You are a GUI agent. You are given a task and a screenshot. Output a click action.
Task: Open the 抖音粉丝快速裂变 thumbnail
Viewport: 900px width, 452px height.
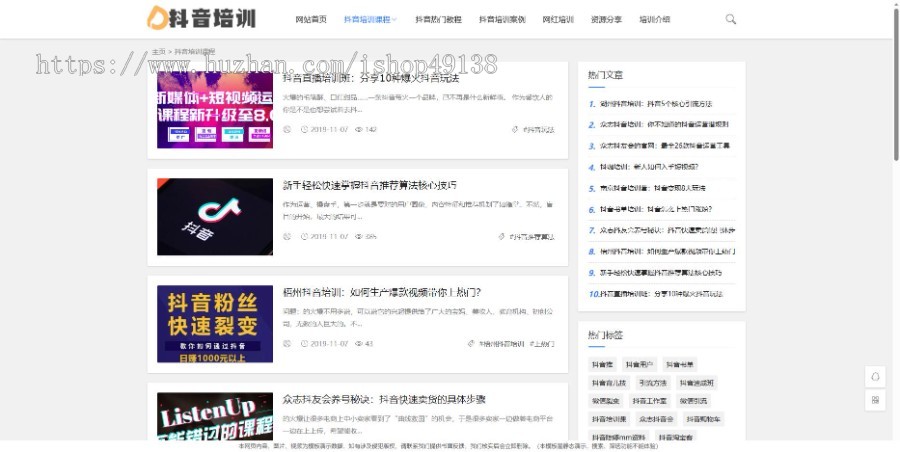click(x=215, y=324)
